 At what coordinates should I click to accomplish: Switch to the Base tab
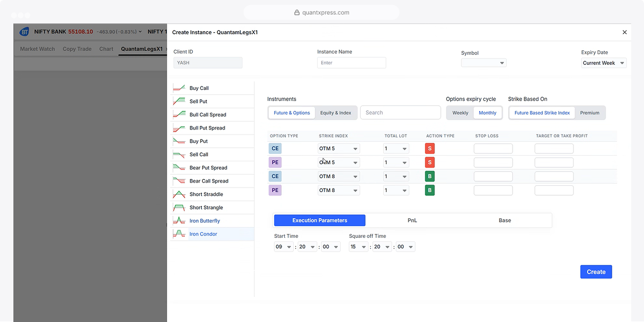tap(505, 220)
